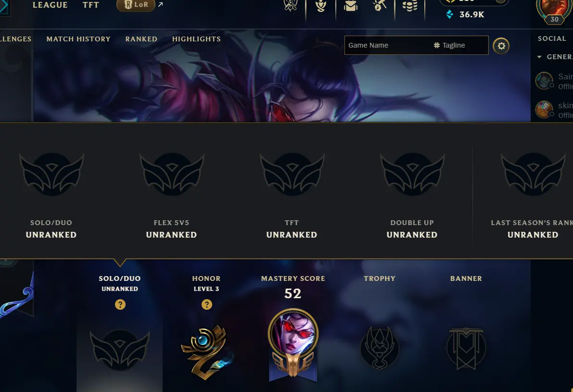Select TFT in the top navigation
Screen dimensions: 573x392
click(x=91, y=5)
